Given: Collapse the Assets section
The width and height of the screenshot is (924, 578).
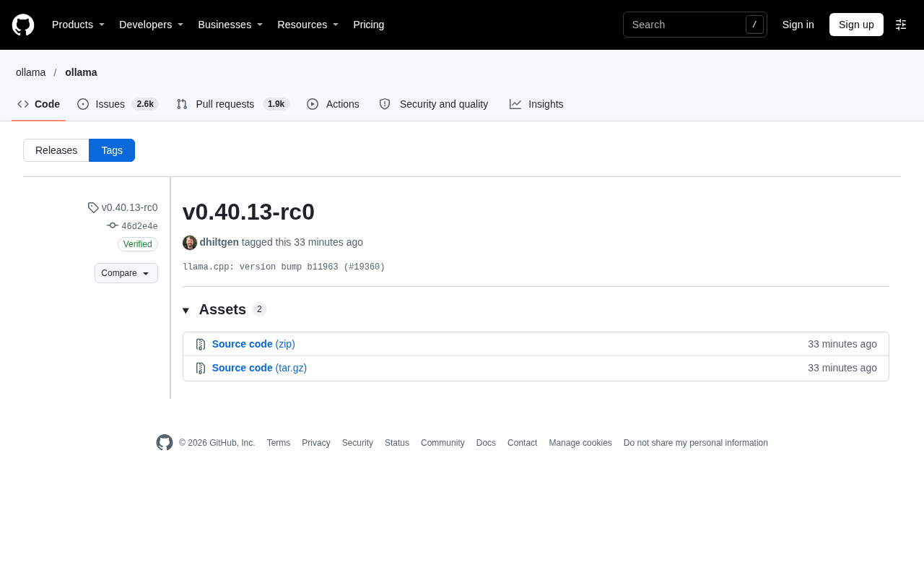Looking at the screenshot, I should 225,309.
